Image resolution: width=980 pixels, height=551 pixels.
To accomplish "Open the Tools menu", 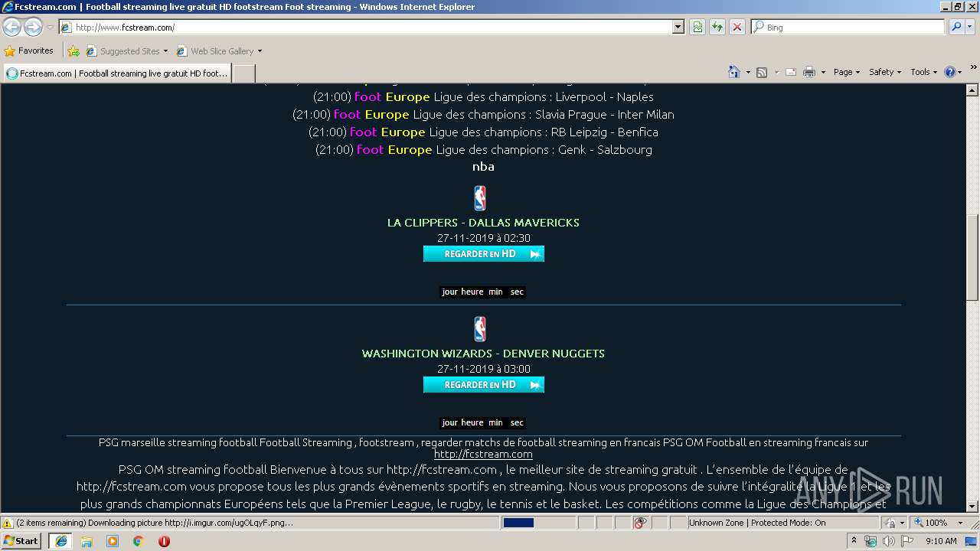I will 923,72.
